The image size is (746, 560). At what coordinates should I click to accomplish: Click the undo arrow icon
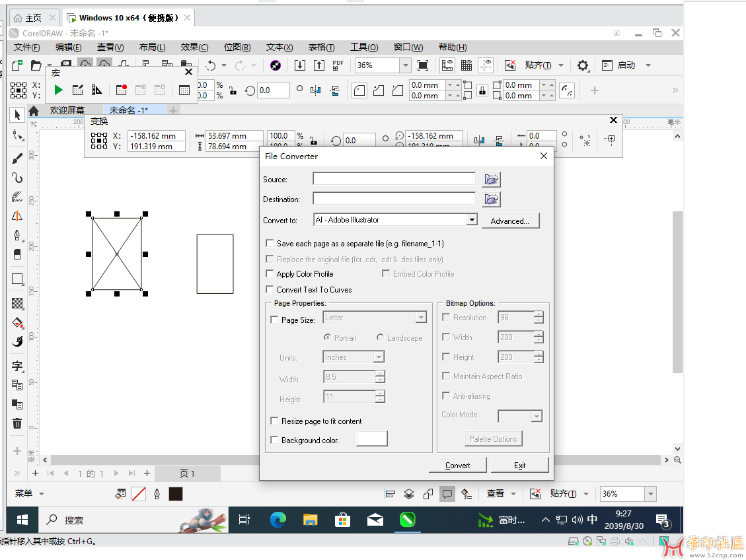pos(211,65)
